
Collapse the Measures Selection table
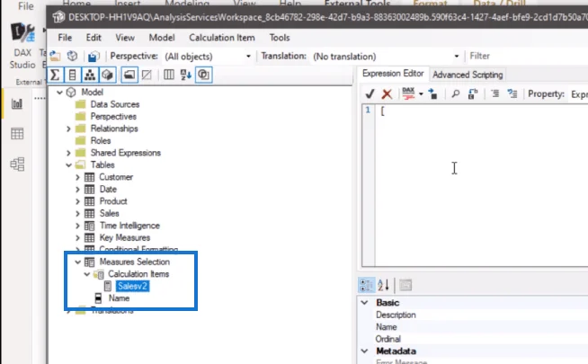[77, 262]
